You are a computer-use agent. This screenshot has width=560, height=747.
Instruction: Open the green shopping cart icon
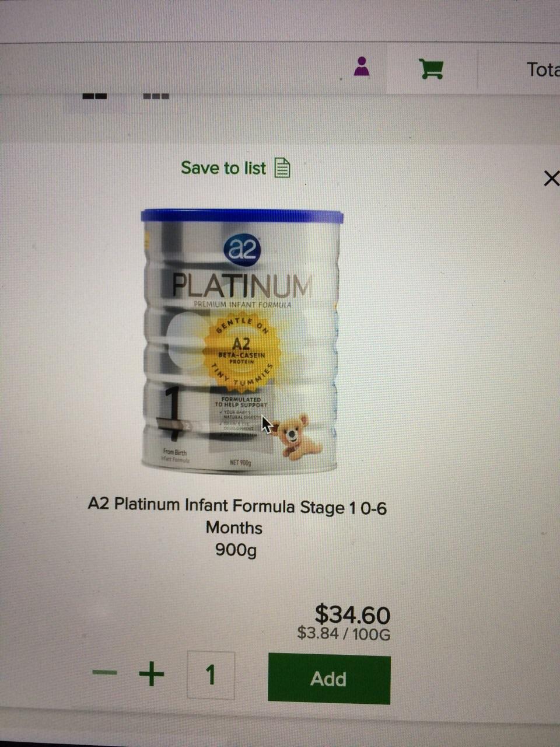[431, 68]
